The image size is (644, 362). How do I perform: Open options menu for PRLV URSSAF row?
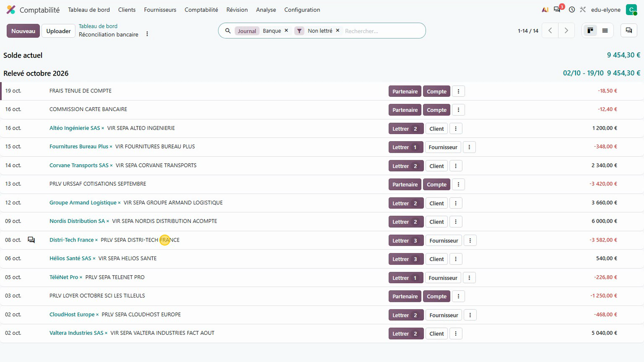(x=458, y=184)
